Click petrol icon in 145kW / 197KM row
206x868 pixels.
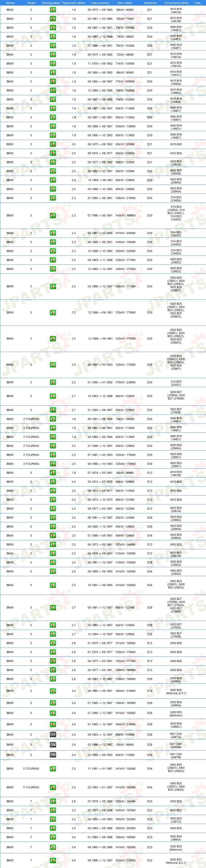(x=53, y=810)
